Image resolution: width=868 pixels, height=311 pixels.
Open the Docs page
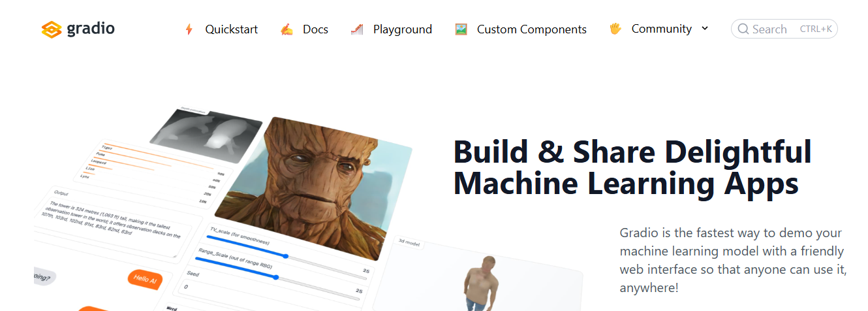pyautogui.click(x=315, y=29)
